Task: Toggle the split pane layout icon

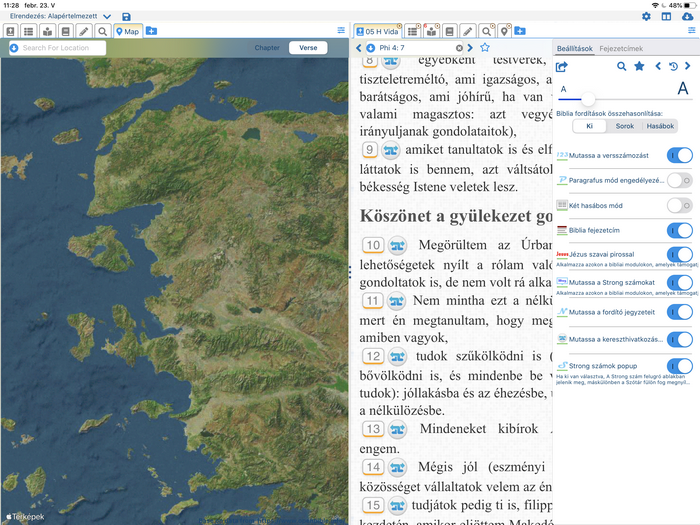Action: pos(666,17)
